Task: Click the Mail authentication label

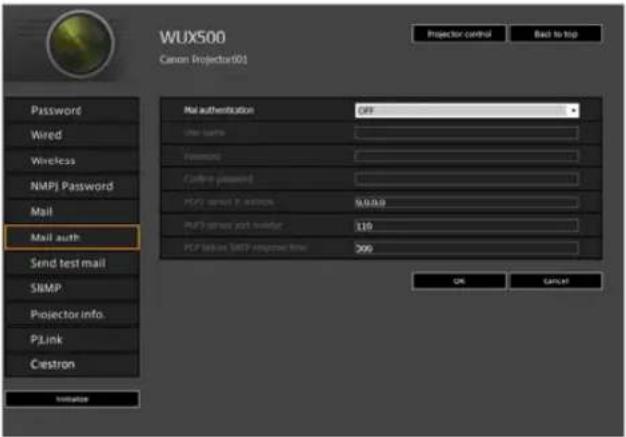Action: pos(219,110)
